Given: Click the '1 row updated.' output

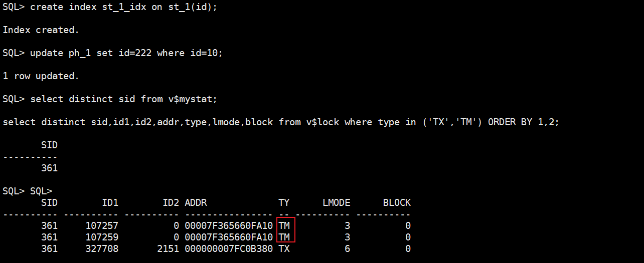Looking at the screenshot, I should tap(41, 76).
